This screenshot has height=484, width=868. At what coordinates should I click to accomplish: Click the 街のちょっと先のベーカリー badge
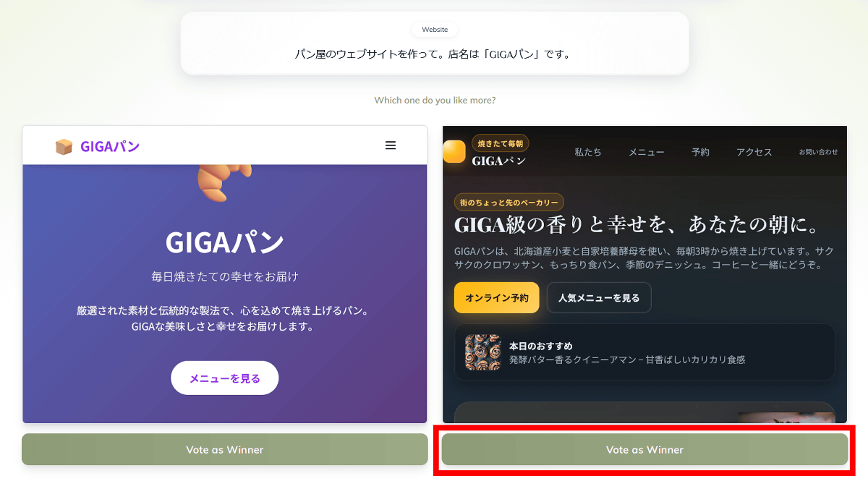509,203
